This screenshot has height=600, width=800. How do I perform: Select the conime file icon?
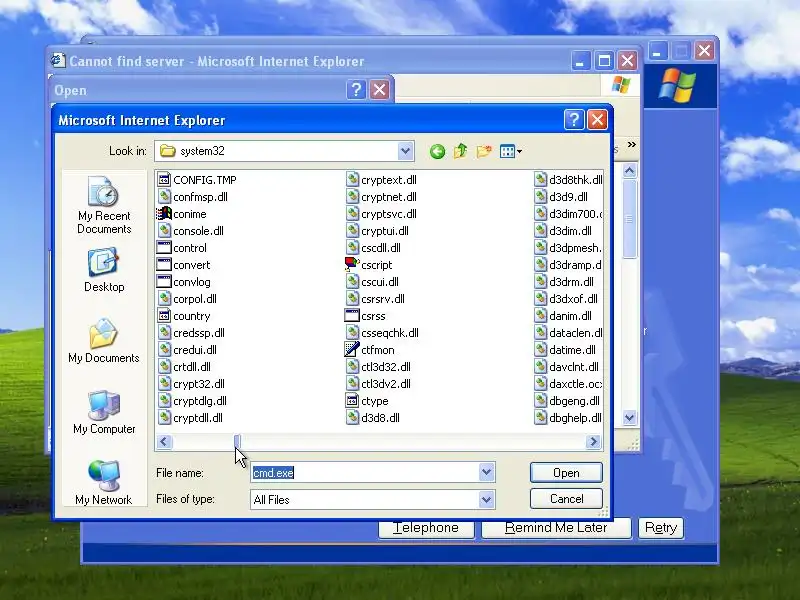(164, 214)
